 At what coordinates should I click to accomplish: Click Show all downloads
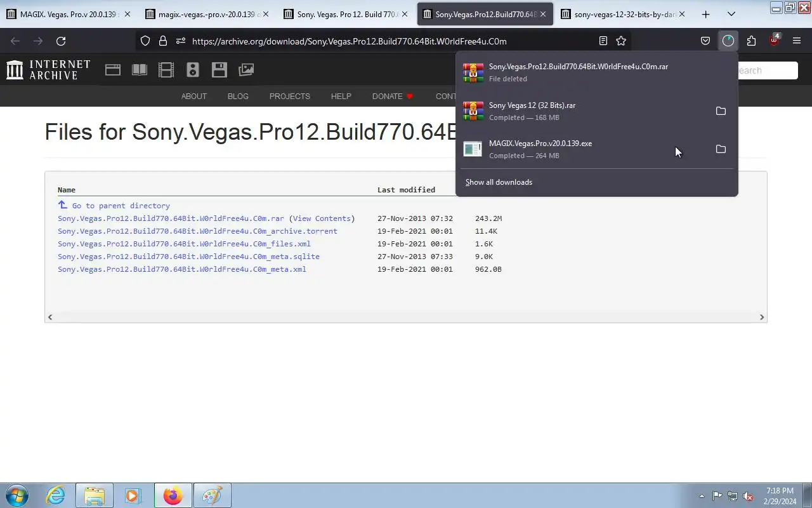[499, 182]
